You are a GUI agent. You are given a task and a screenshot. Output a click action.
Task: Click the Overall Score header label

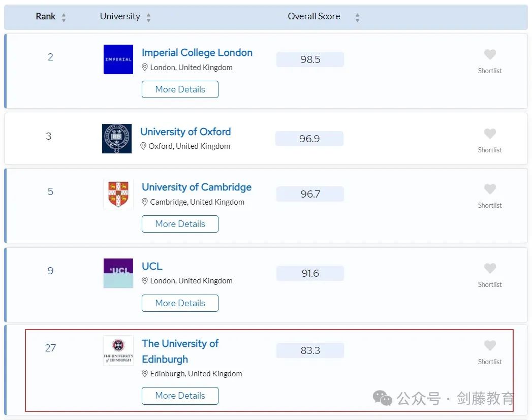point(314,16)
